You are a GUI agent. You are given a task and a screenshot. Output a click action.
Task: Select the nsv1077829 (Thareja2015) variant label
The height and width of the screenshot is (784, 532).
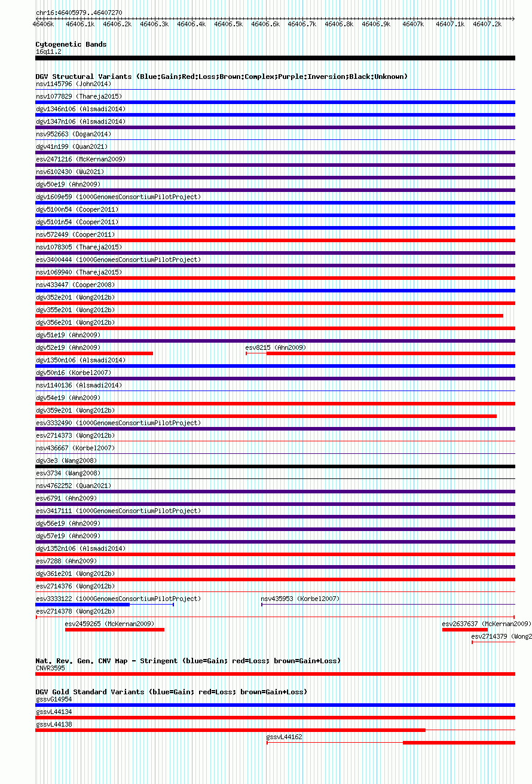tap(79, 96)
